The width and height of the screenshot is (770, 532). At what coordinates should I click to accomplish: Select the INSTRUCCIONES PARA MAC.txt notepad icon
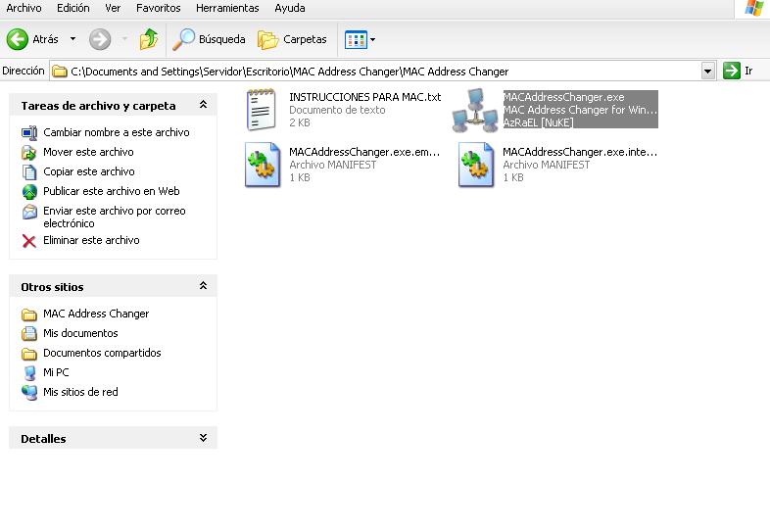point(262,109)
